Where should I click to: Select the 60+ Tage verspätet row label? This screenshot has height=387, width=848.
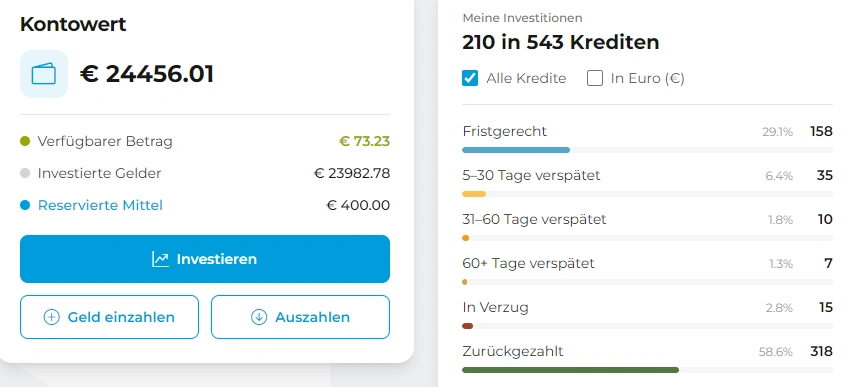coord(528,263)
